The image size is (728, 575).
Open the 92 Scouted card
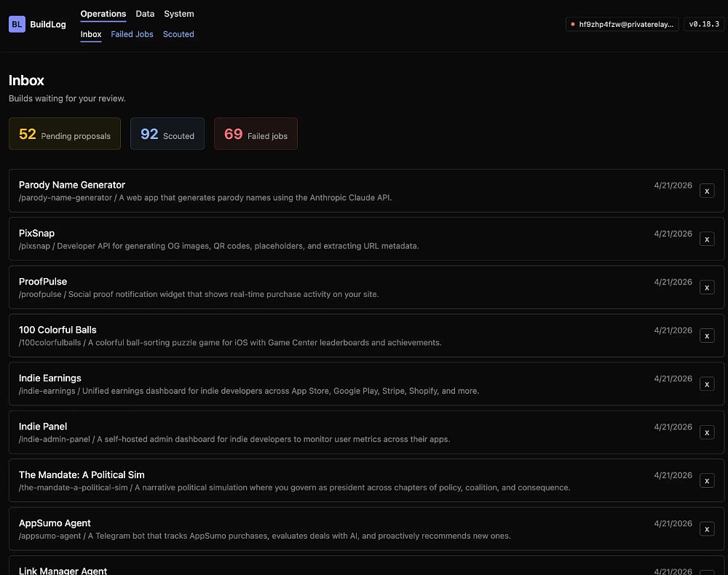coord(167,134)
